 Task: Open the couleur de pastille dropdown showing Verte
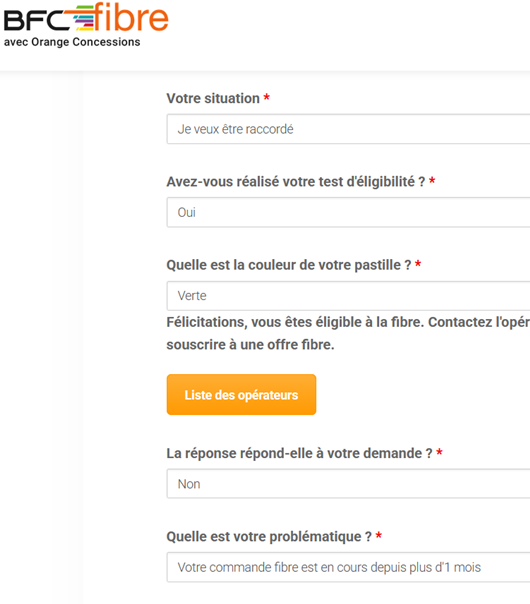348,296
